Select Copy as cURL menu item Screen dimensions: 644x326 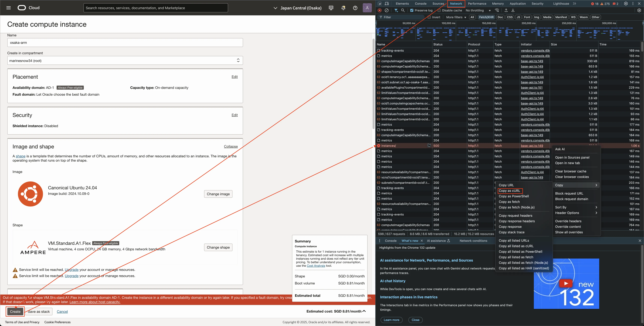click(509, 191)
